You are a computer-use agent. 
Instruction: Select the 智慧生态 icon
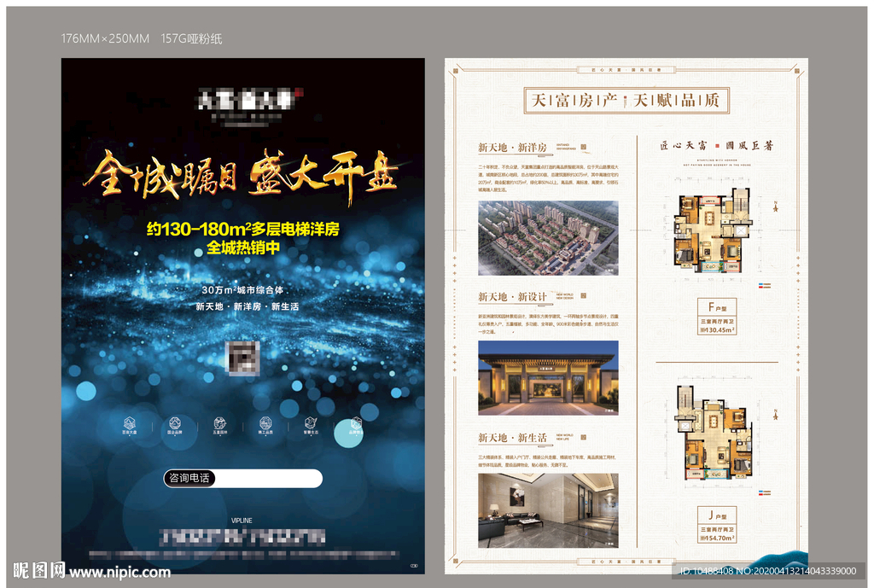309,422
